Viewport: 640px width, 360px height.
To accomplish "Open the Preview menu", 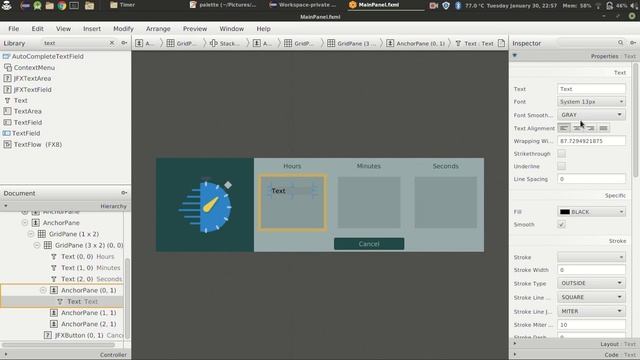I will (195, 29).
